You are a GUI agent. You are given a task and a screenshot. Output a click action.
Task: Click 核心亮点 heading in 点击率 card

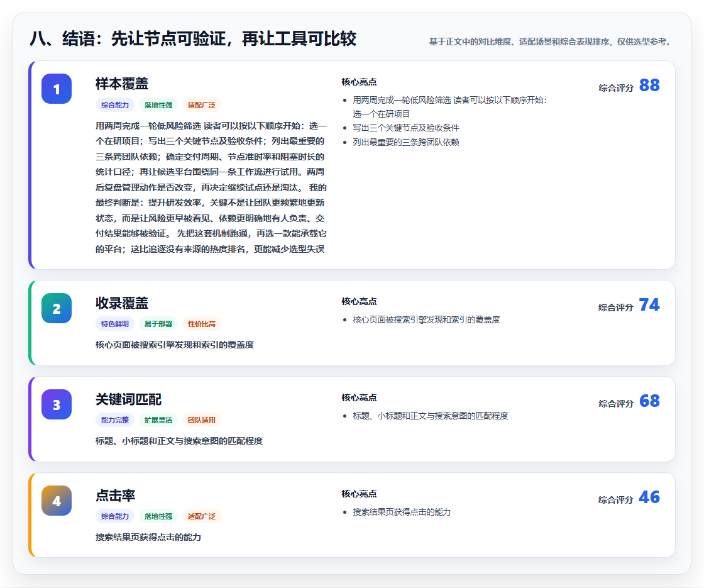tap(359, 493)
